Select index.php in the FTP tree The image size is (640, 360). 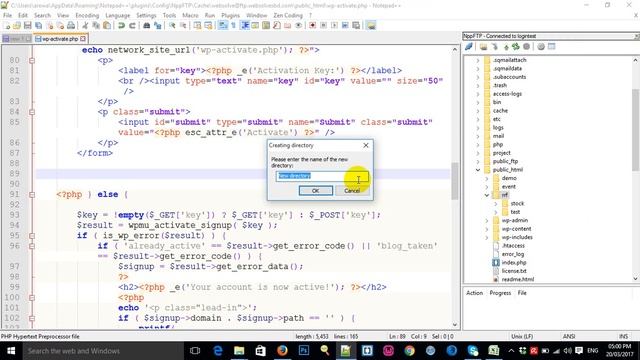(x=513, y=262)
